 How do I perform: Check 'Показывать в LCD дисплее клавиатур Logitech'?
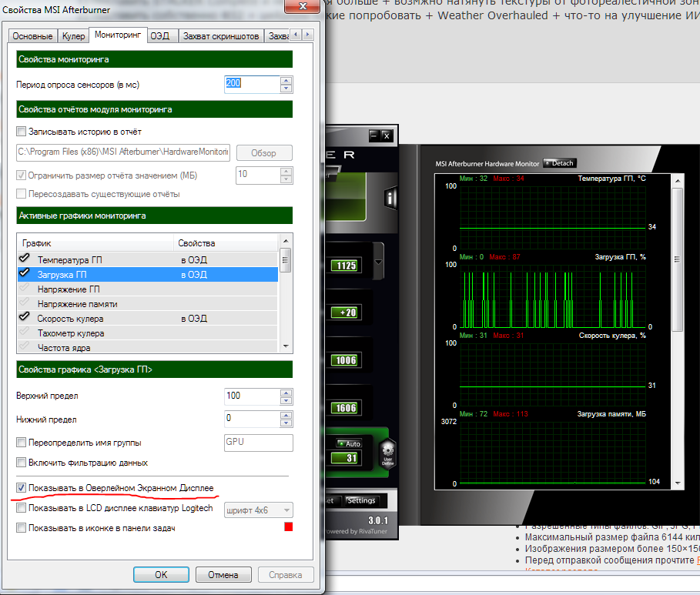coord(21,508)
